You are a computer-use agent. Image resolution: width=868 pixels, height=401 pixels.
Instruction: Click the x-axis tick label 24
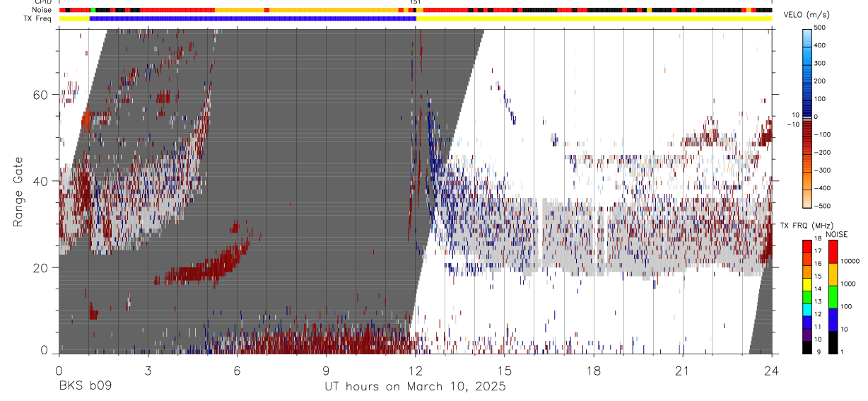coord(772,370)
